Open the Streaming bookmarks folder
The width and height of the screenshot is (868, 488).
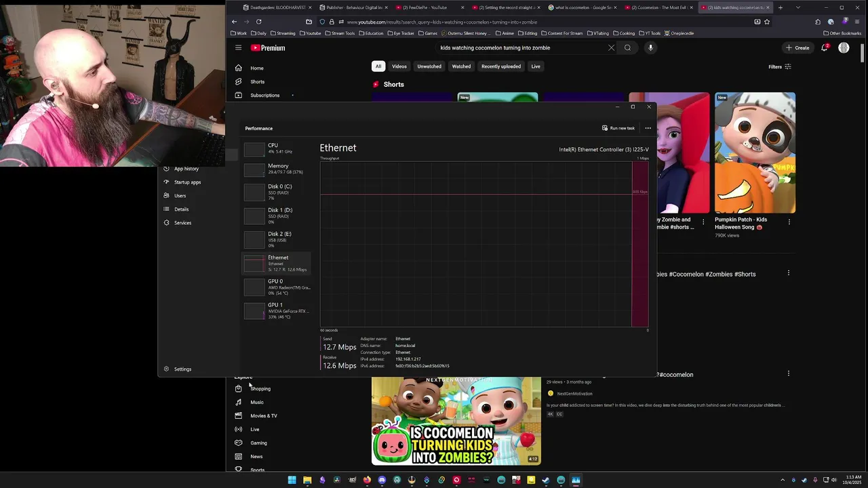pos(283,33)
